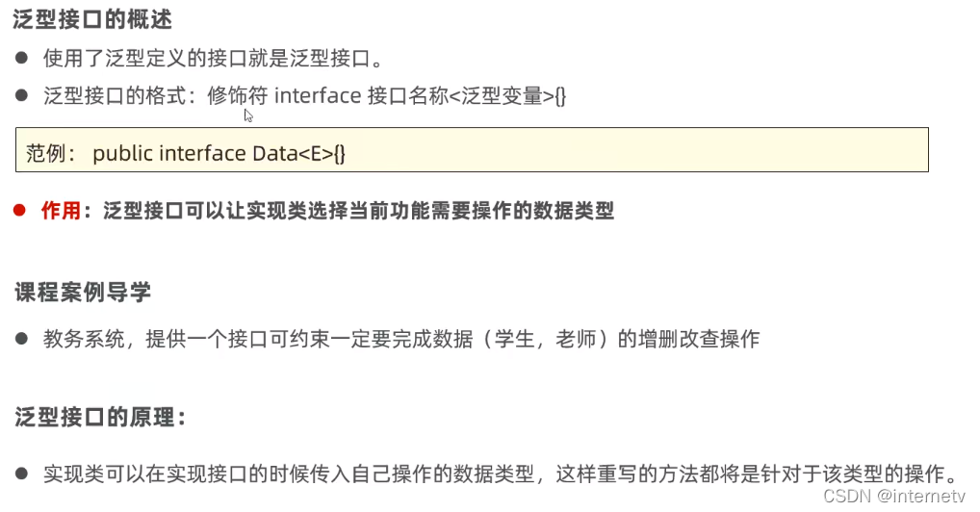Image resolution: width=980 pixels, height=512 pixels.
Task: Click the bullet before 使用了泛型定义的接口
Action: point(22,58)
